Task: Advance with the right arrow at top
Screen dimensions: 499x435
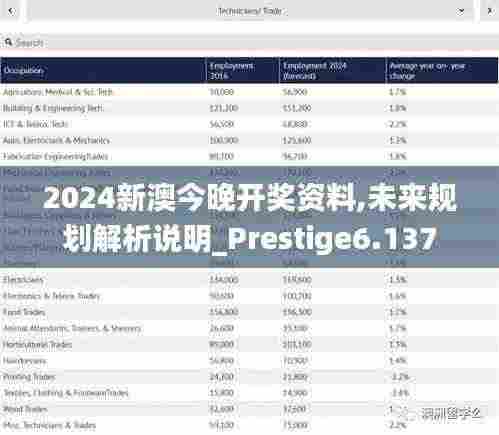Action: [490, 11]
